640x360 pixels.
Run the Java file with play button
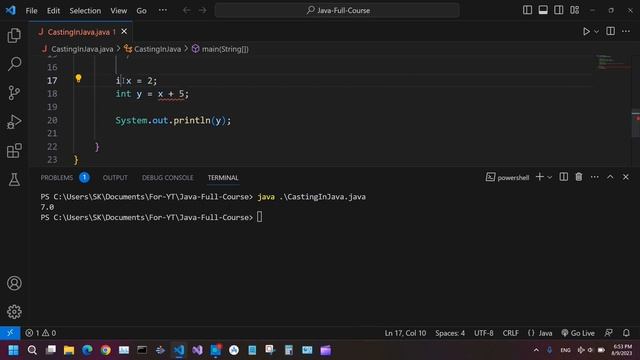[x=586, y=31]
